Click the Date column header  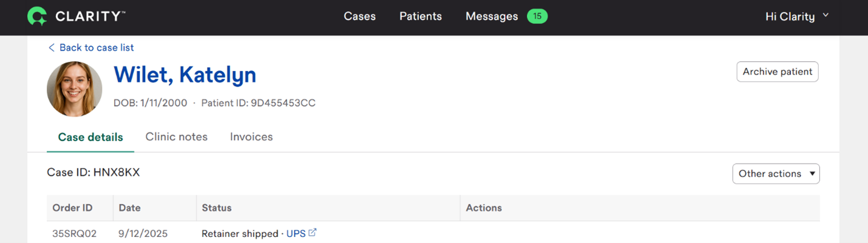point(129,208)
